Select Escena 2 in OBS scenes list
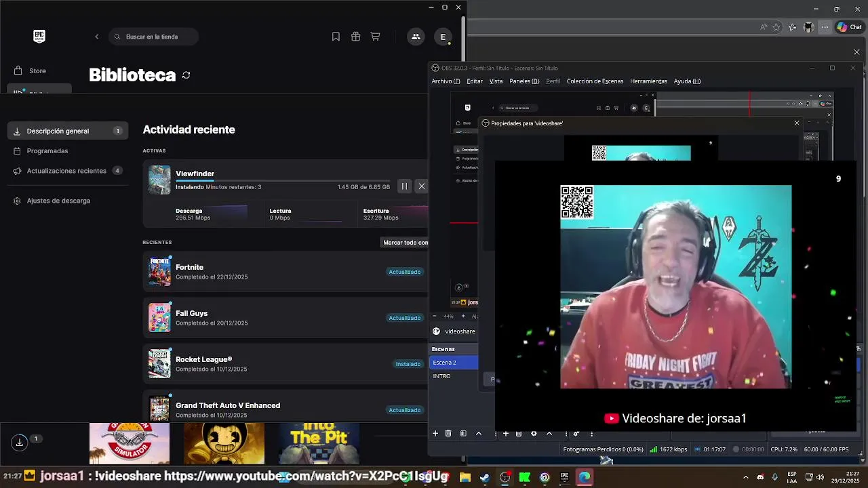868x488 pixels. point(454,363)
